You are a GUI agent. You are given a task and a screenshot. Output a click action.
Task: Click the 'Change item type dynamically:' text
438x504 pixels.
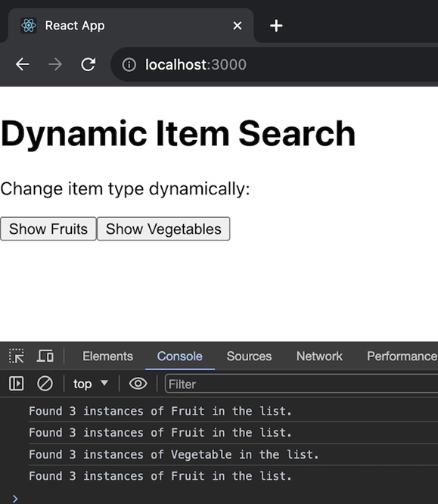[125, 188]
